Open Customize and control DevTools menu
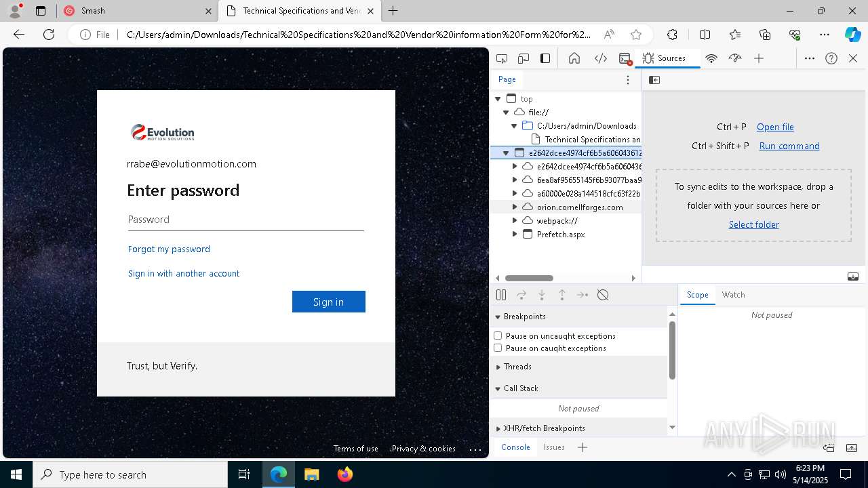This screenshot has height=488, width=868. click(x=810, y=58)
